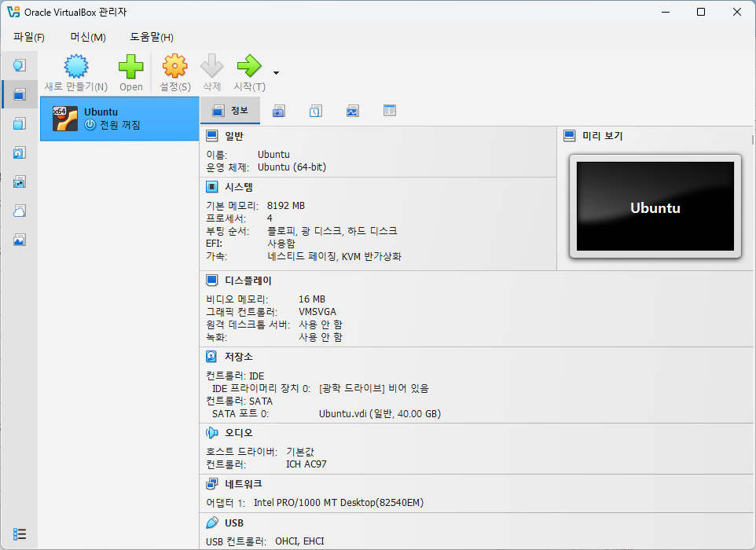Expand the dropdown arrow beside 시작
This screenshot has height=550, width=756.
pos(276,73)
